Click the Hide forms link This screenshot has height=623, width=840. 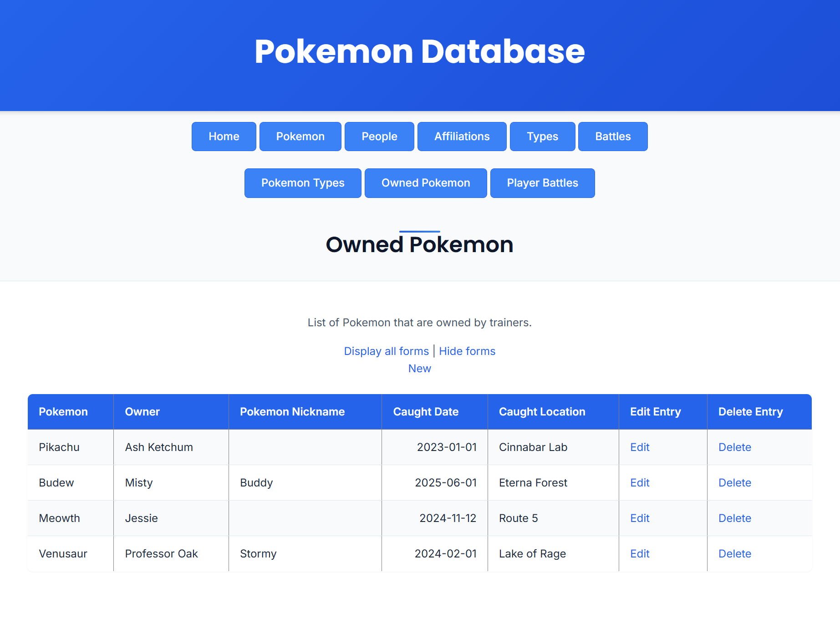[x=467, y=351]
